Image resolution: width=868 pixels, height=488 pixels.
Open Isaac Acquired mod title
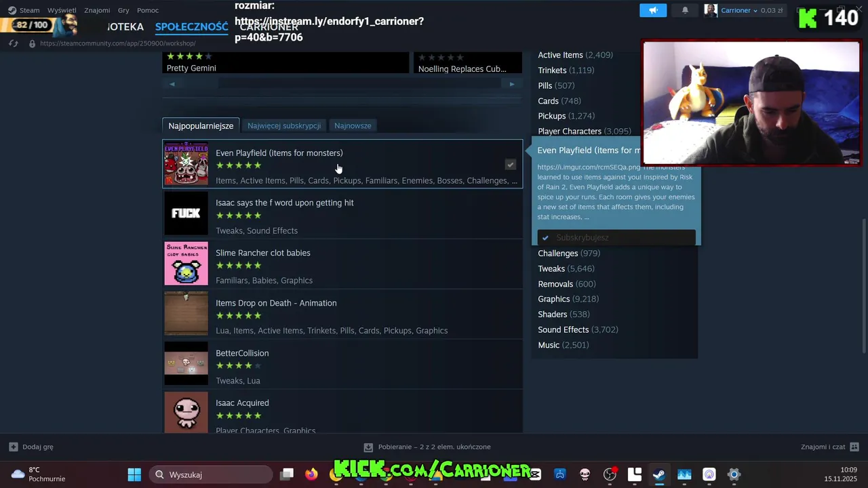(x=242, y=403)
